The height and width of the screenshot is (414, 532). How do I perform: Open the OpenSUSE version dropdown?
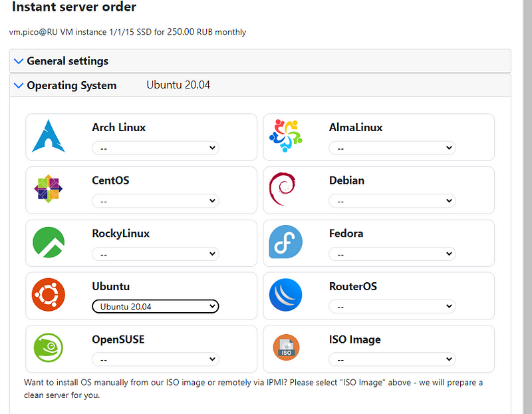point(155,359)
